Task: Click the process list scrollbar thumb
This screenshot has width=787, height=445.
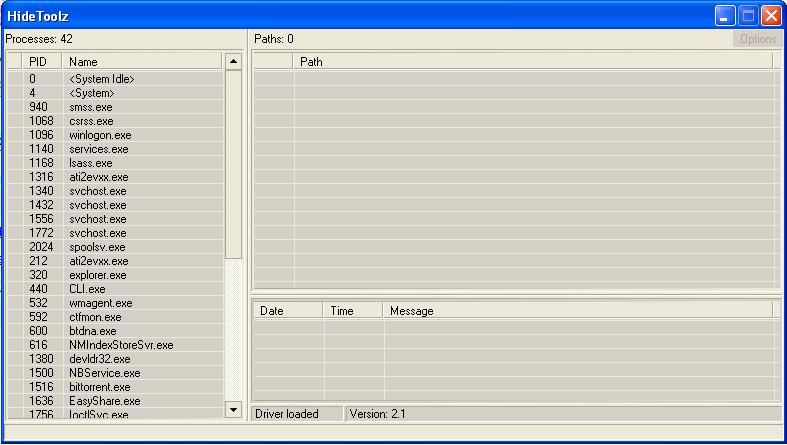Action: pos(233,165)
